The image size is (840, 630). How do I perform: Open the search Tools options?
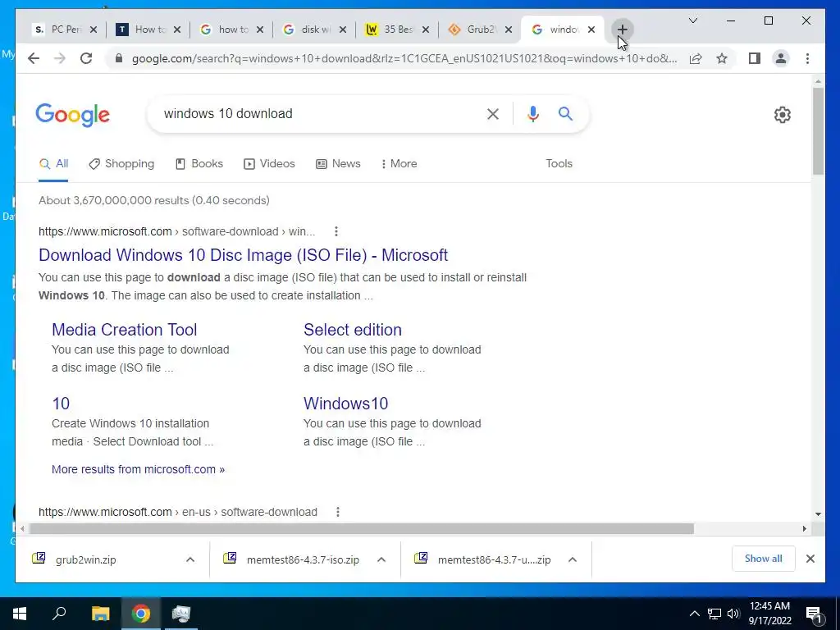[x=559, y=163]
